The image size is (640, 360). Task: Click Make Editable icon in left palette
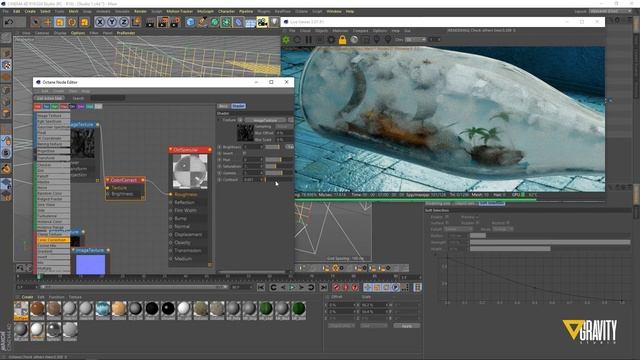6,38
